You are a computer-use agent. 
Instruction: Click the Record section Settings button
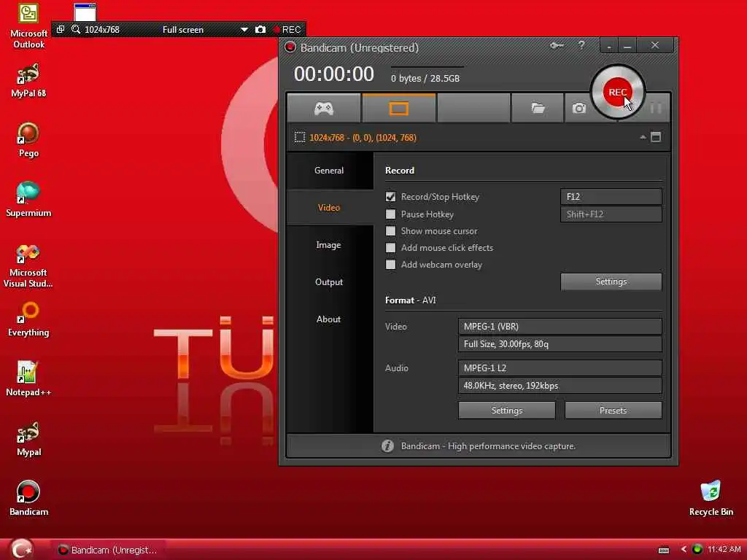(611, 281)
